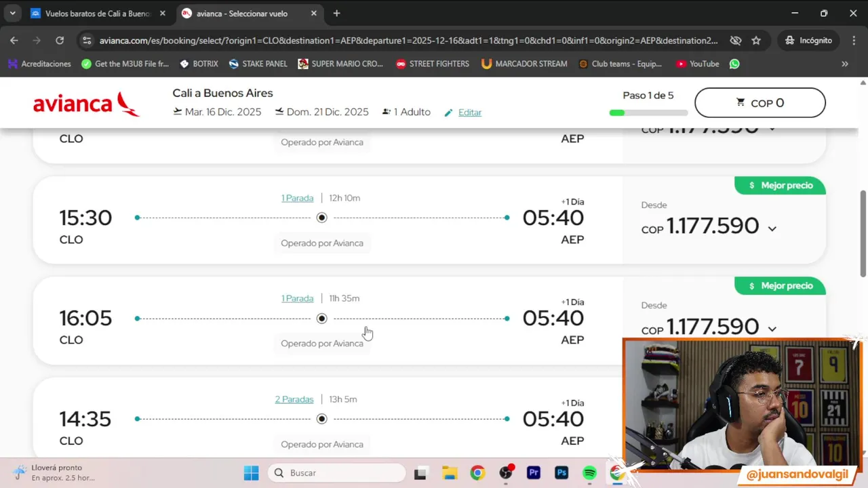Screen dimensions: 868x488
Task: Click the stop marker on 15:30 flight route
Action: (321, 218)
